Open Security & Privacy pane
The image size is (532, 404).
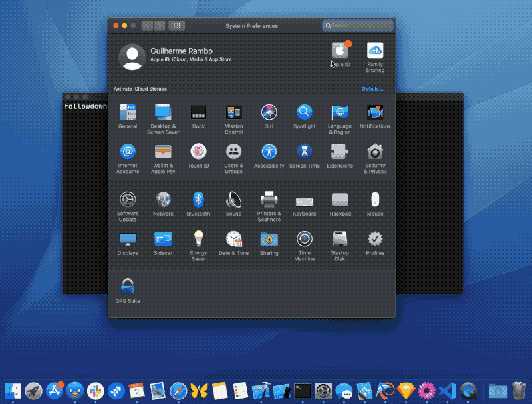click(x=375, y=152)
